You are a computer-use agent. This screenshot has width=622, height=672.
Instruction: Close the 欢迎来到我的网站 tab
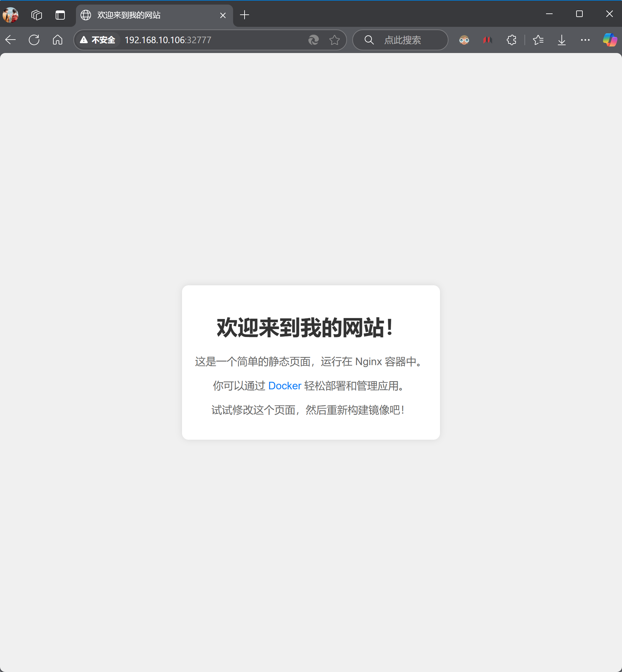click(x=223, y=15)
